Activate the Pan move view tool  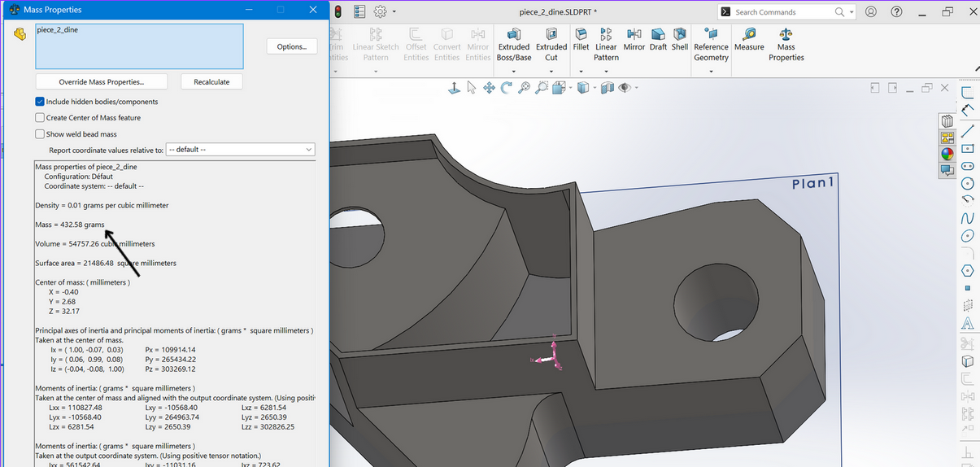pyautogui.click(x=489, y=88)
